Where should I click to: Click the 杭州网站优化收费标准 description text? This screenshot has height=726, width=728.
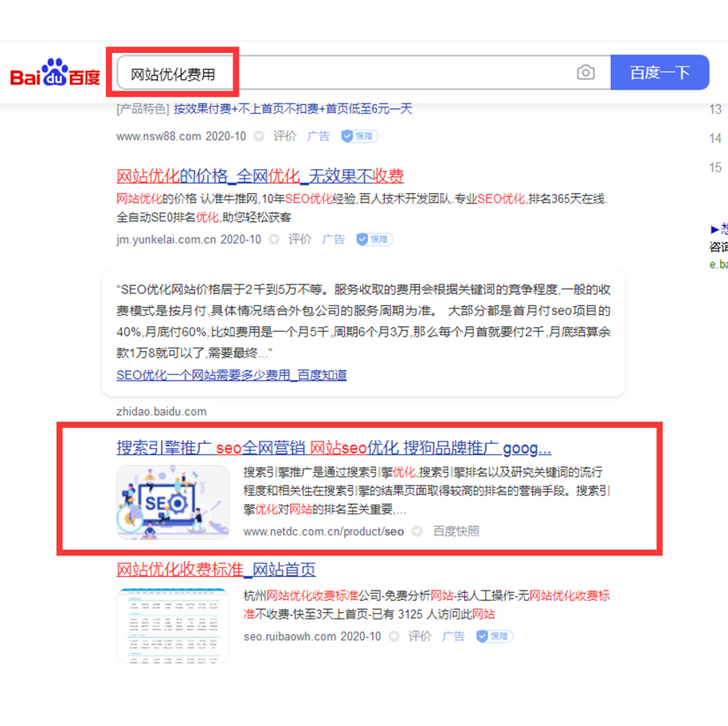427,605
